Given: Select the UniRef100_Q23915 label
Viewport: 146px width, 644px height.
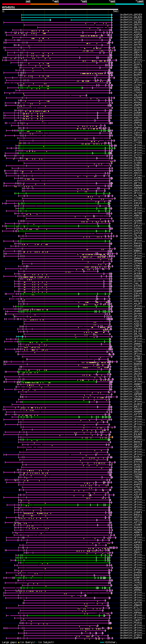Looking at the screenshot, I should pos(131,48).
